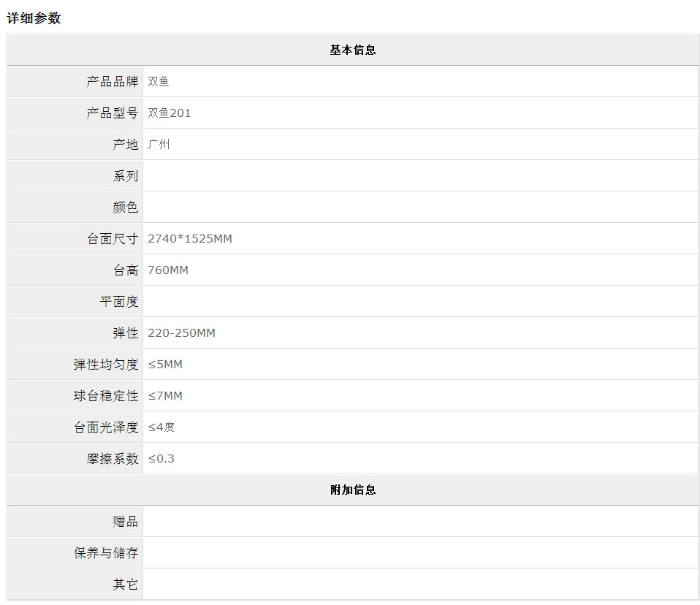700x605 pixels.
Task: Click the 附加信息 section header
Action: (x=353, y=490)
